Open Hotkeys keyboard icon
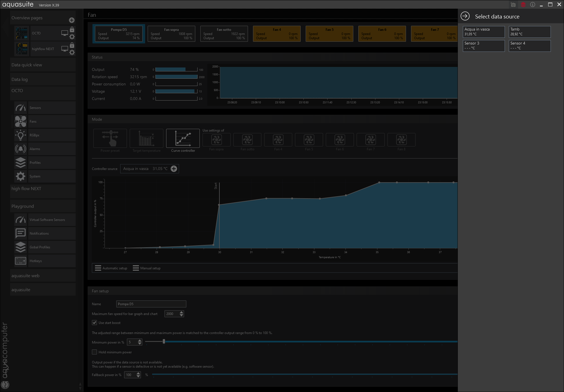Viewport: 564px width, 392px height. coord(21,261)
